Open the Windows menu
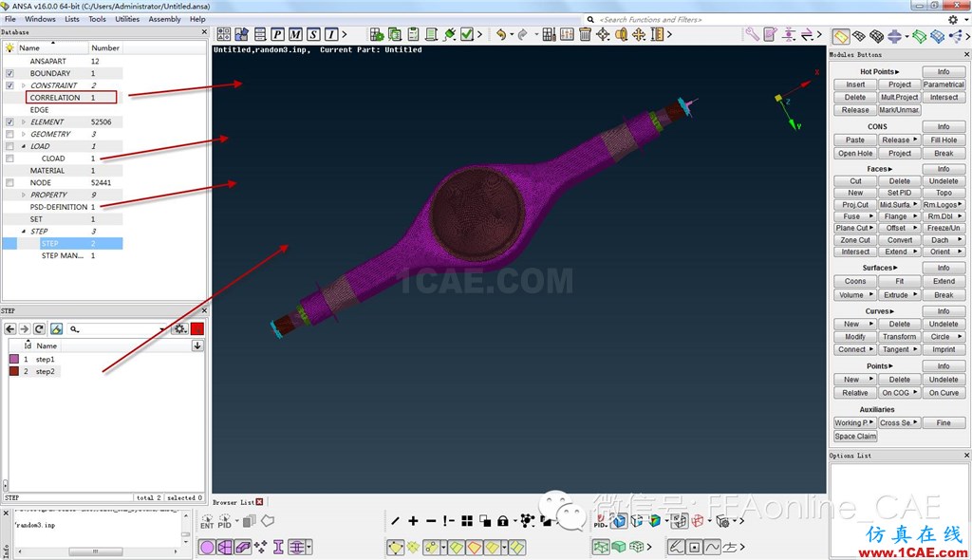This screenshot has height=560, width=972. click(40, 19)
